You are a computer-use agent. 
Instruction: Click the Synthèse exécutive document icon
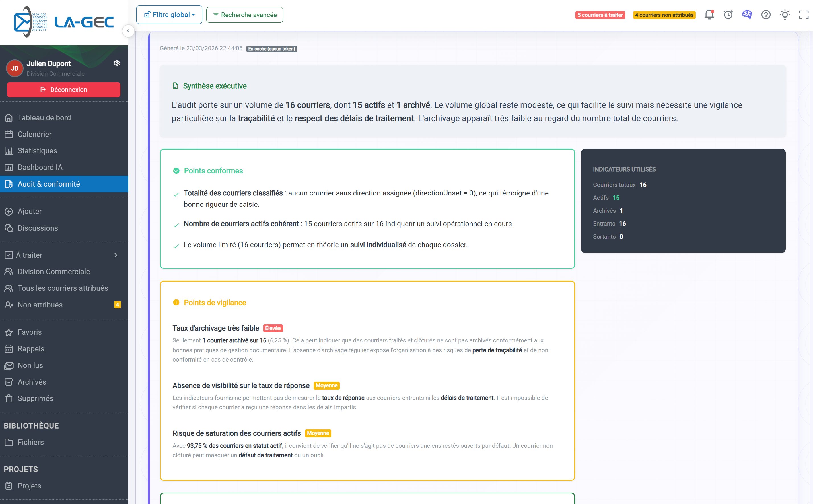click(175, 86)
